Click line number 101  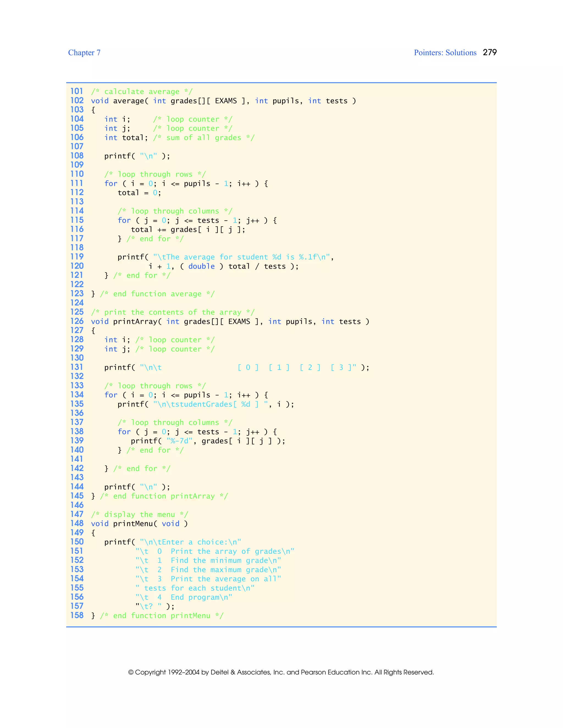tap(77, 91)
